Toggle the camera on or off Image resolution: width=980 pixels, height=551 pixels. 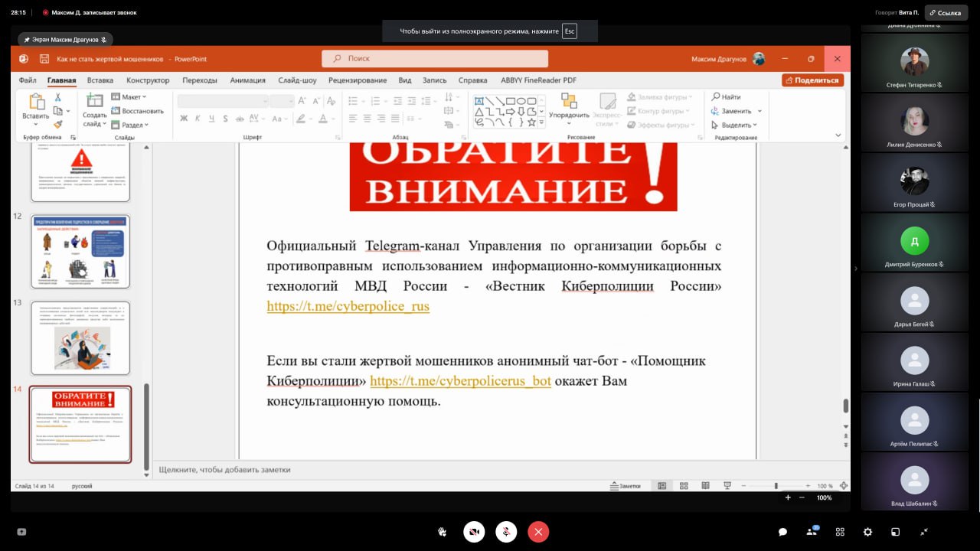tap(474, 532)
